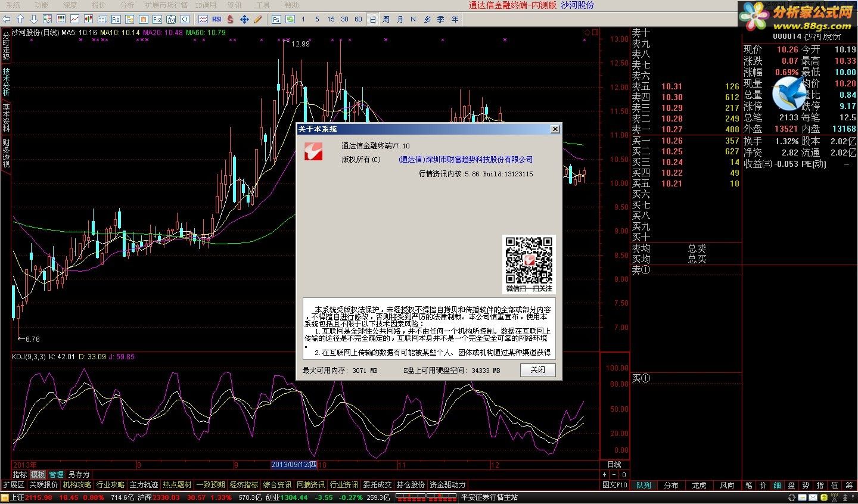The image size is (858, 504).
Task: Click the F10 info toolbar icon
Action: coord(116,19)
